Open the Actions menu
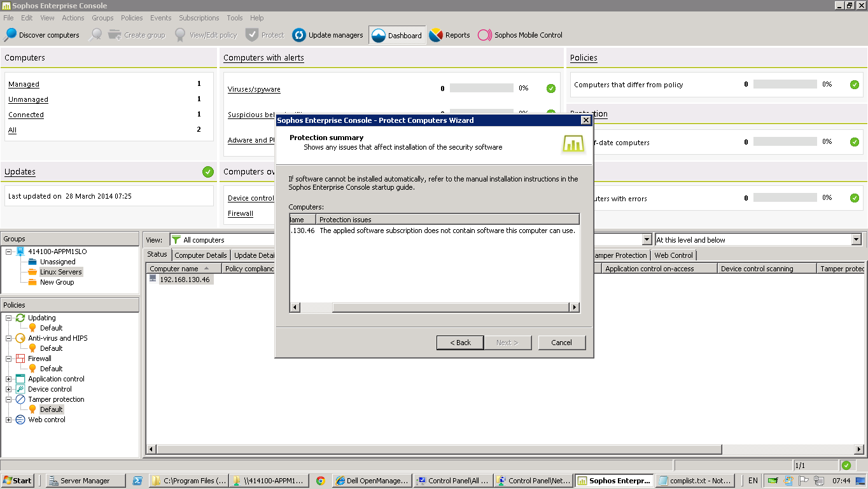Screen dimensions: 868x489 [73, 18]
